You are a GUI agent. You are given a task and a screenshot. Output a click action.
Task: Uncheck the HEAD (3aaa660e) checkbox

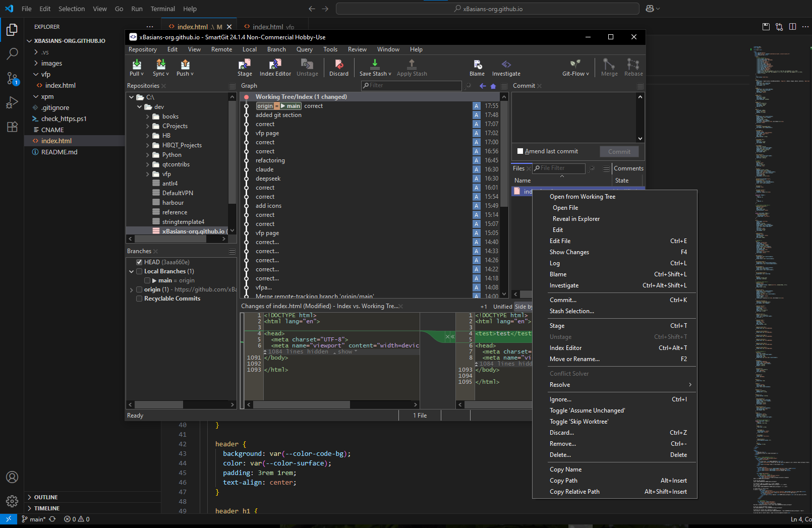(x=139, y=262)
